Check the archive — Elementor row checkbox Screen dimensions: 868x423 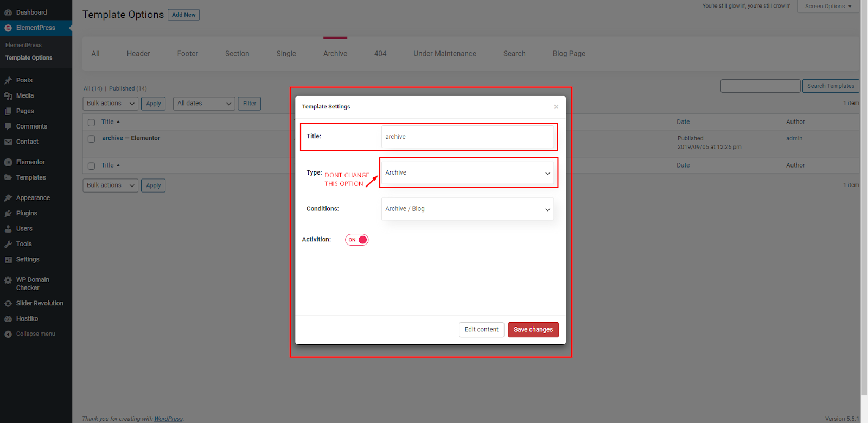pos(91,139)
